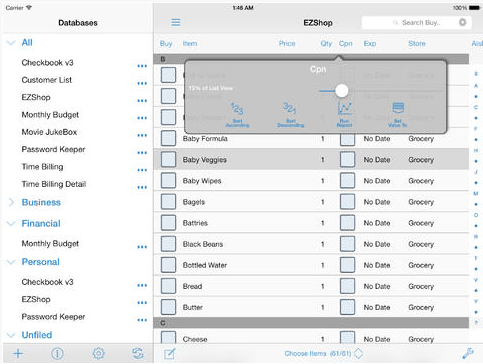Tap the sync arrows icon in Databases toolbar
Viewport: 483px width, 364px height.
(138, 353)
